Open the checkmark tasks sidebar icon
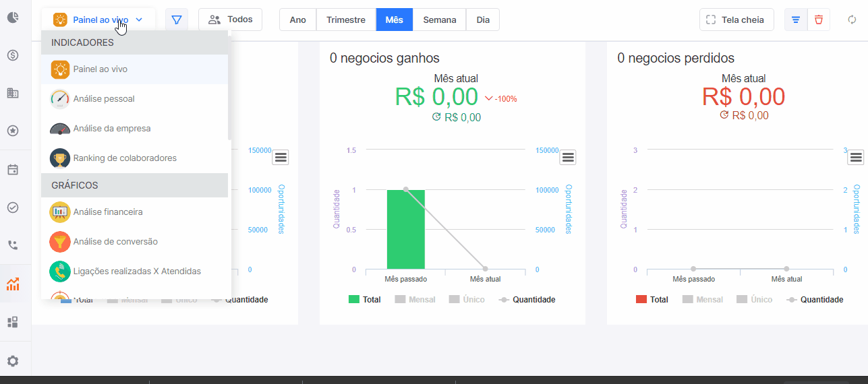 point(13,207)
